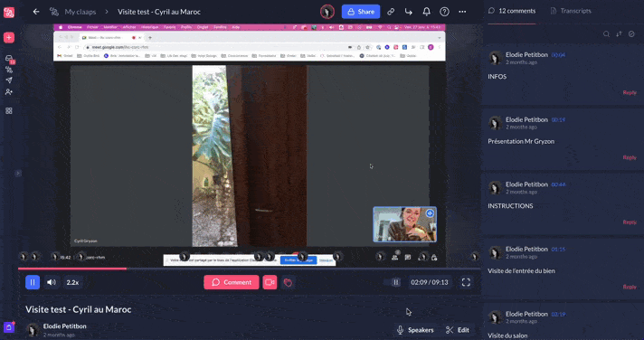644x340 pixels.
Task: Click the red plus button in sidebar
Action: pos(9,37)
